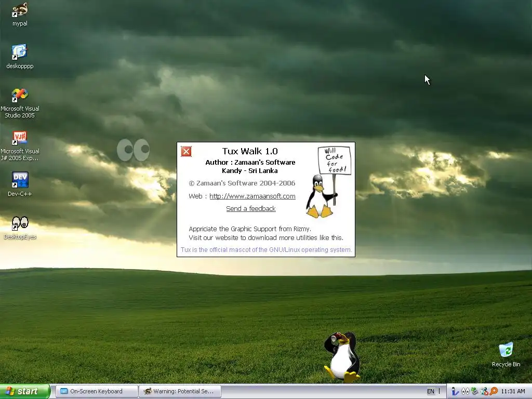The image size is (532, 399).
Task: Close the Tux Walk about dialog
Action: click(x=186, y=151)
